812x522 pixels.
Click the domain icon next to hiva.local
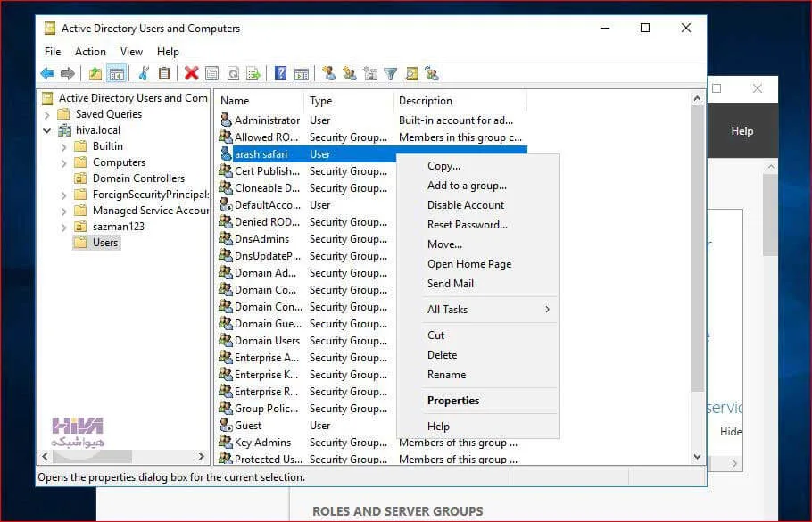[x=64, y=130]
